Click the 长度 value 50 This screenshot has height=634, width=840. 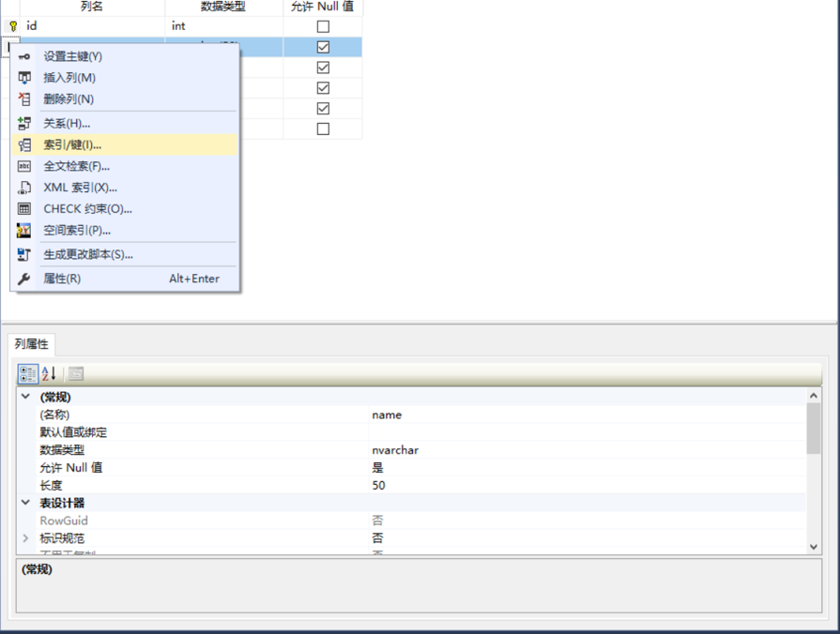tap(587, 486)
